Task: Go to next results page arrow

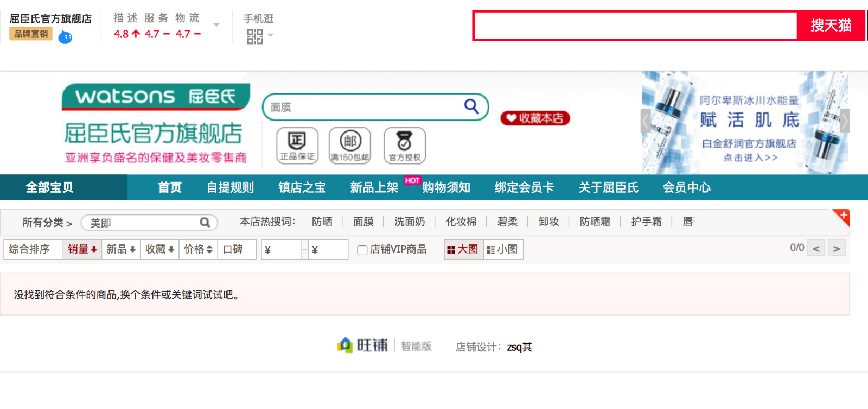Action: coord(837,249)
